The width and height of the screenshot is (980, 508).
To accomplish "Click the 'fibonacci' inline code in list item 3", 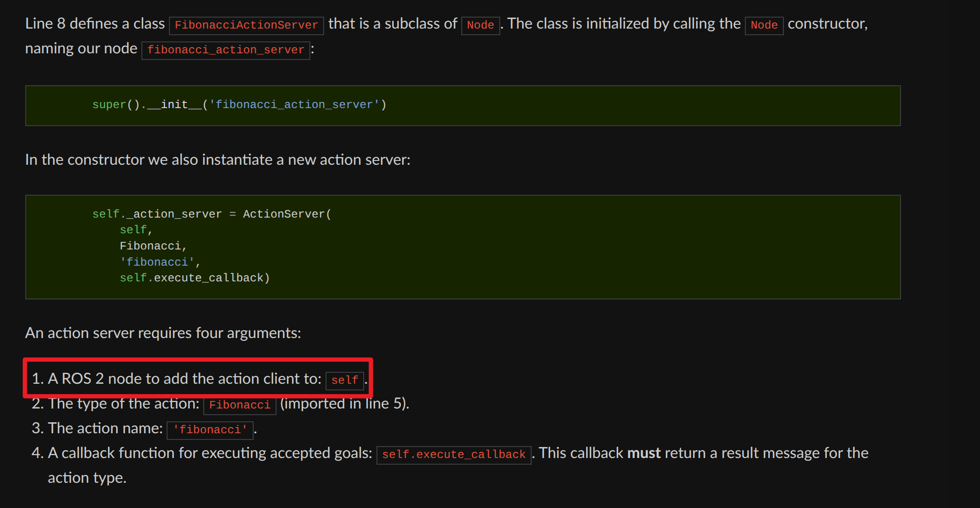I will (x=210, y=430).
